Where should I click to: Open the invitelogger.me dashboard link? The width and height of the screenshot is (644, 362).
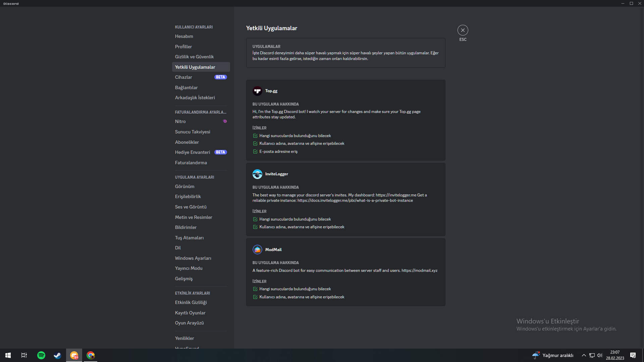[396, 195]
